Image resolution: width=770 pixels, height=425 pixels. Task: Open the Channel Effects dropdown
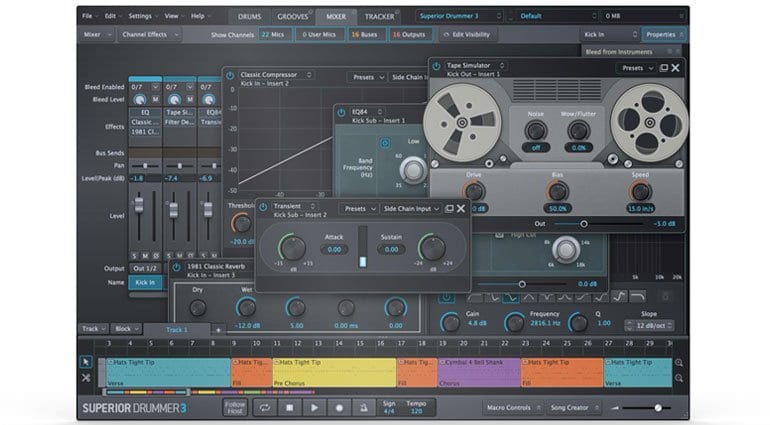150,35
